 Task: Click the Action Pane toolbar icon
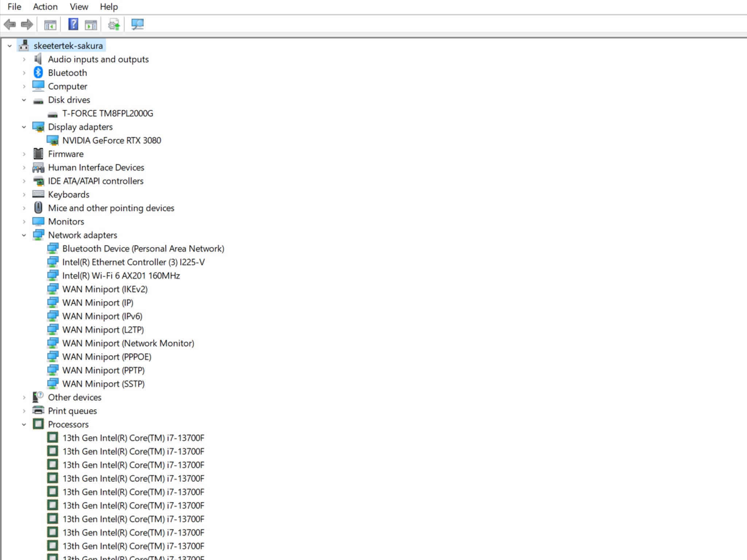click(x=91, y=25)
